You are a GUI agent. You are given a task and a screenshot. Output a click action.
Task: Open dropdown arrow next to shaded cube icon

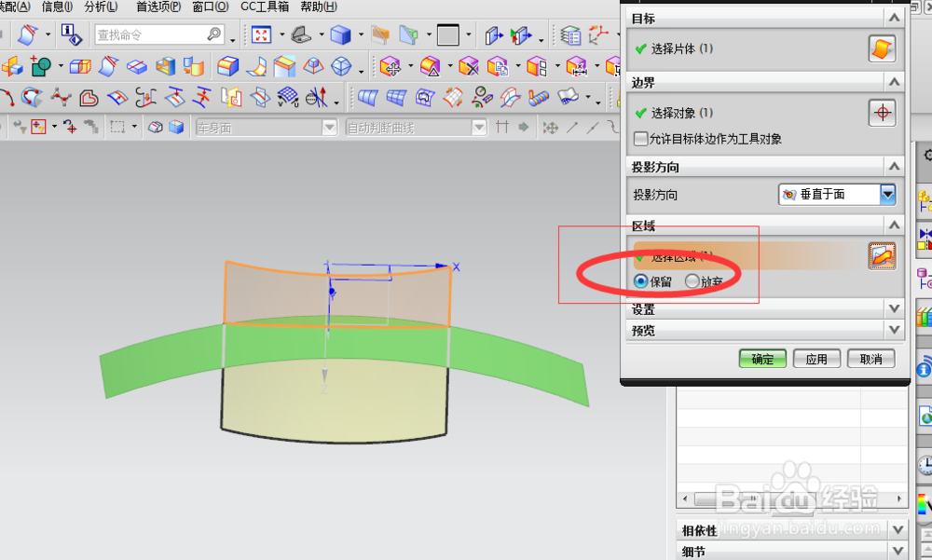point(361,35)
